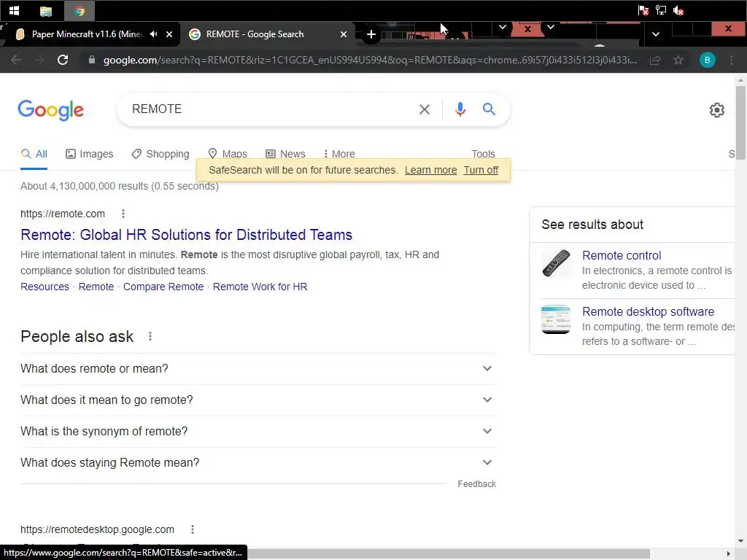Select the REMOTE - Google Search tab
This screenshot has width=747, height=560.
pyautogui.click(x=255, y=34)
